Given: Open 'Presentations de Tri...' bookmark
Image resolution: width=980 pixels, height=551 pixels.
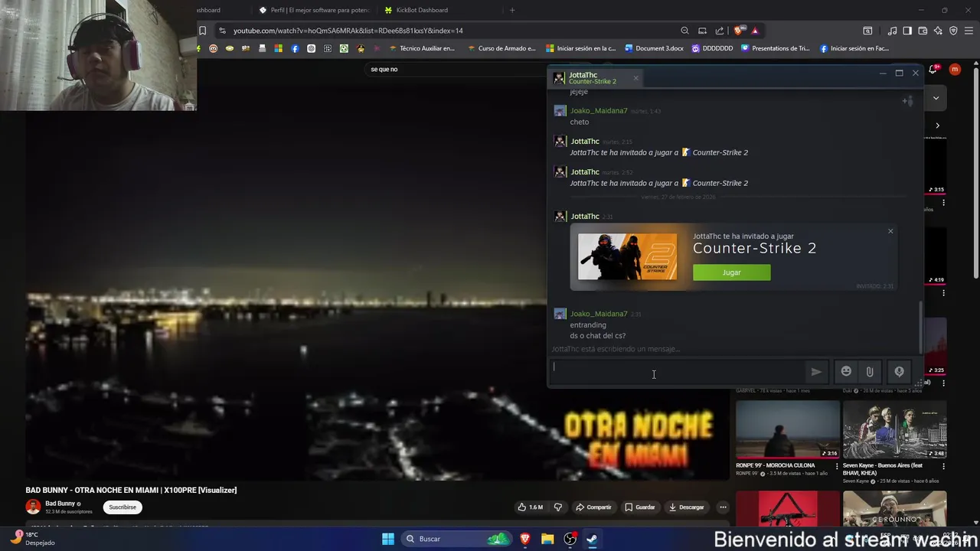Looking at the screenshot, I should 775,48.
